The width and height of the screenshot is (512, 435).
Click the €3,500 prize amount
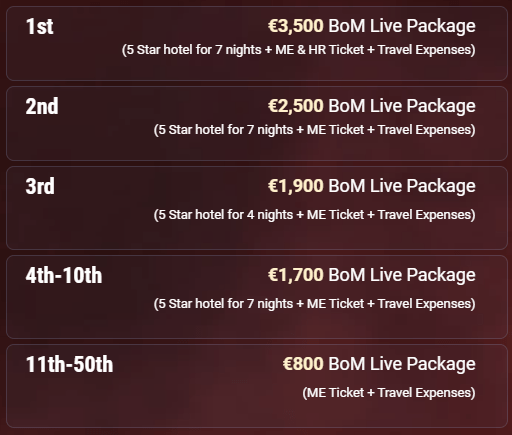tap(296, 26)
